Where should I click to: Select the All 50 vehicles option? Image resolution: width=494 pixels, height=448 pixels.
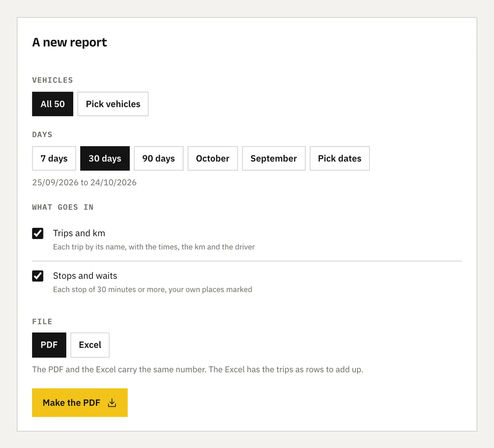52,104
